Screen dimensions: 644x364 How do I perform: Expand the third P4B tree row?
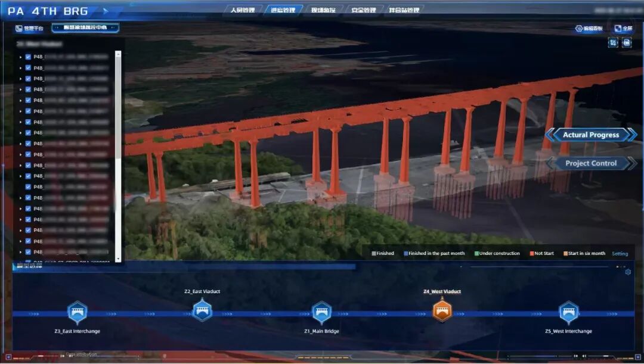coord(20,79)
